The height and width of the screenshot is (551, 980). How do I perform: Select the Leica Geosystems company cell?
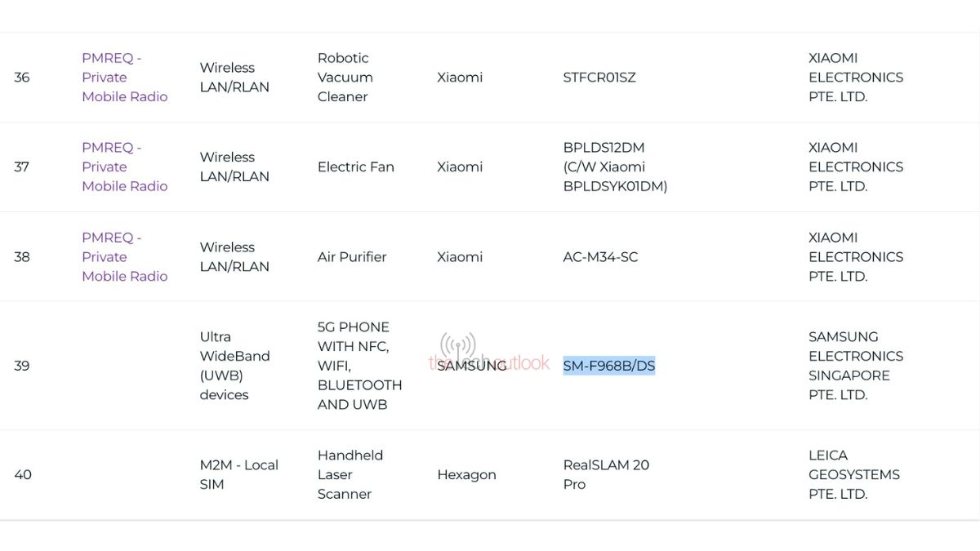(x=853, y=474)
